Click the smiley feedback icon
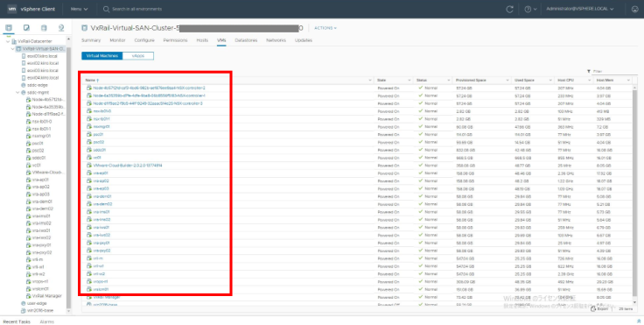Screen dimensions: 644x325 (x=634, y=9)
